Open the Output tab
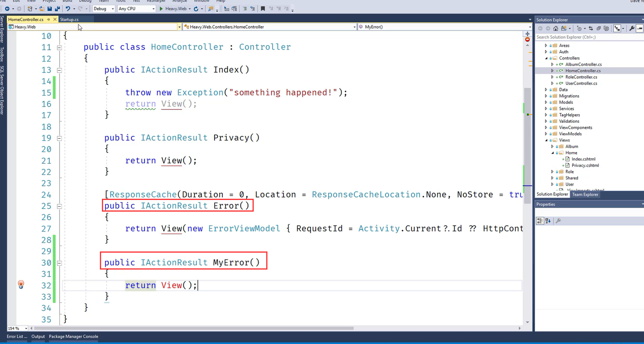 [x=38, y=336]
